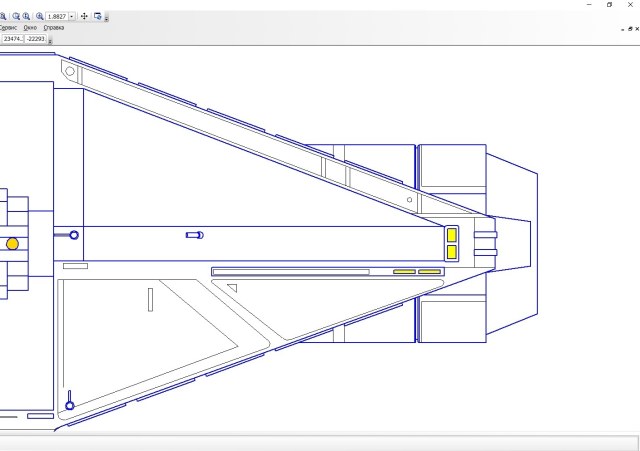The image size is (640, 451).
Task: Open the Справка menu
Action: (x=53, y=28)
